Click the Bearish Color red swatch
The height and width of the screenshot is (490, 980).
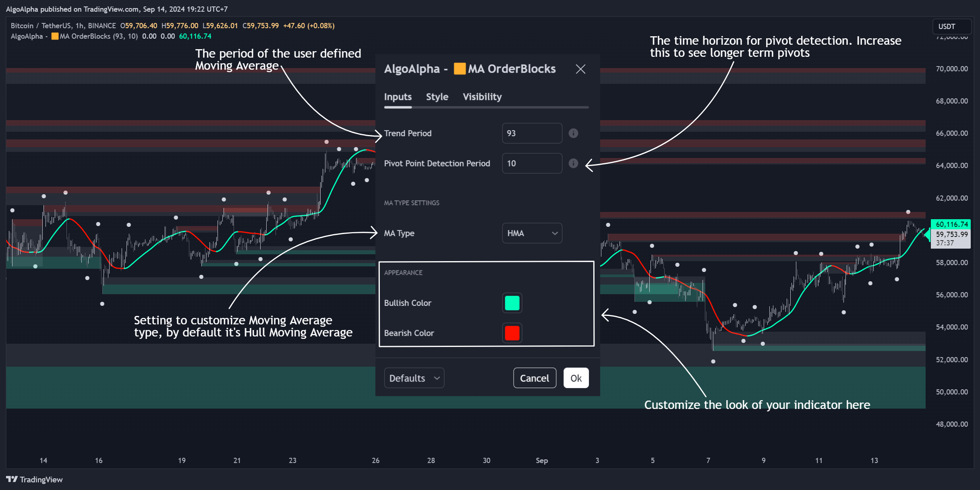point(512,333)
